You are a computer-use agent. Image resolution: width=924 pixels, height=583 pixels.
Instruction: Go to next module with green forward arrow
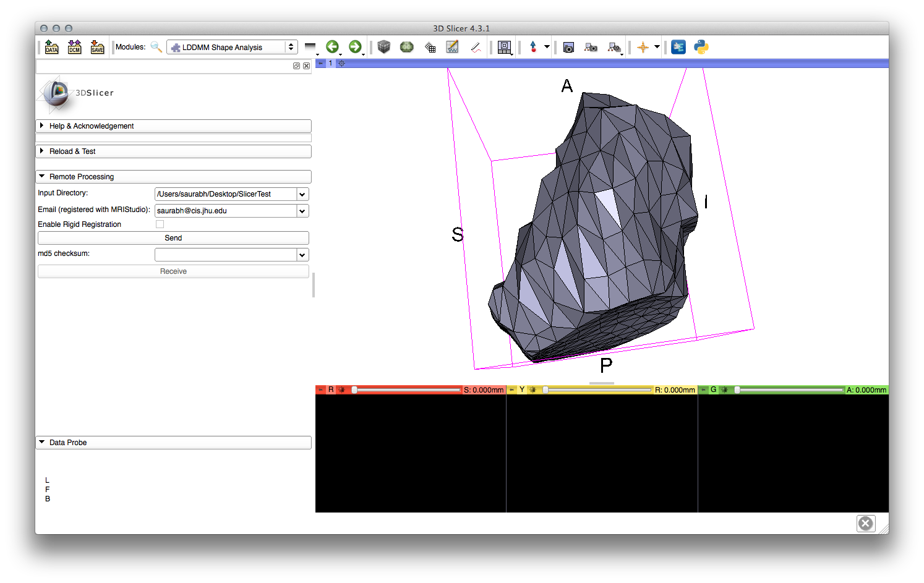click(354, 47)
